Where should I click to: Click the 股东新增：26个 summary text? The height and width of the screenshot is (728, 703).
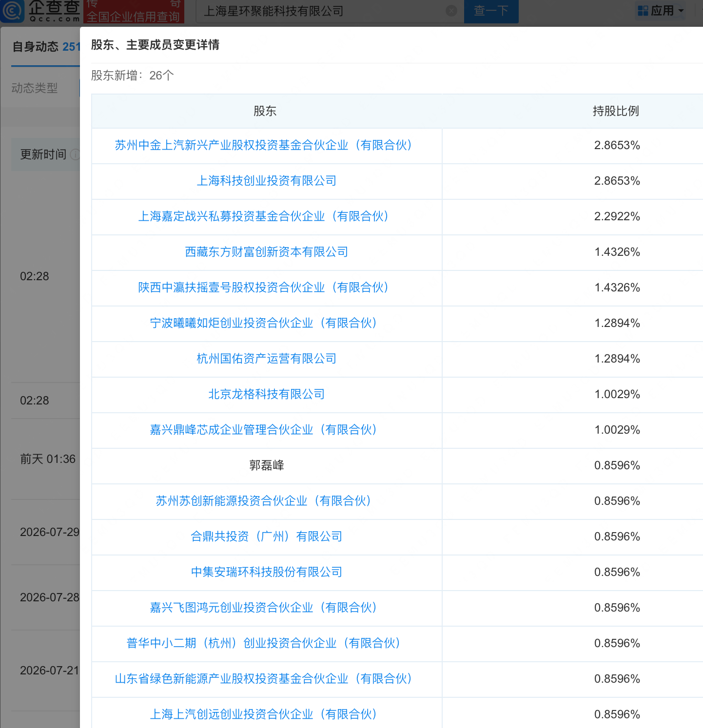tap(133, 76)
